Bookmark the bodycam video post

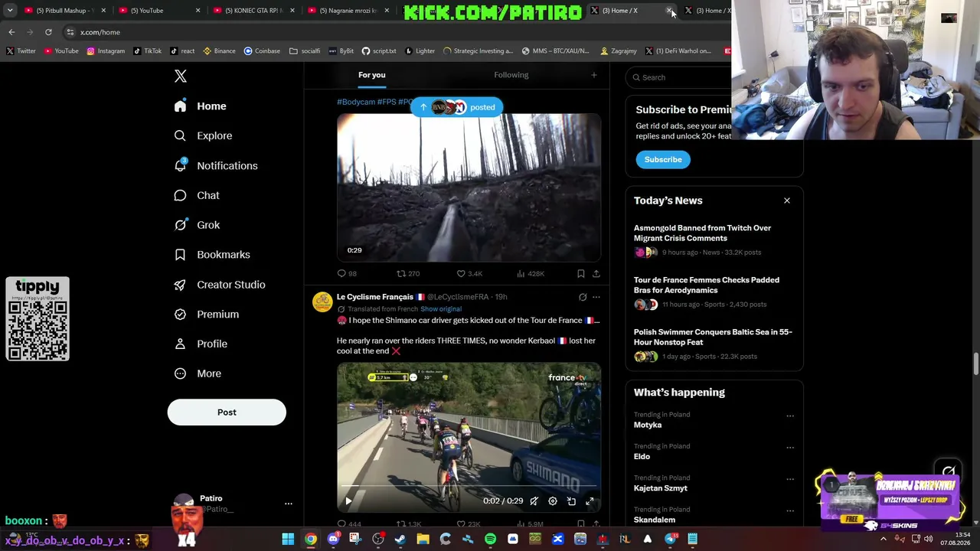[581, 273]
